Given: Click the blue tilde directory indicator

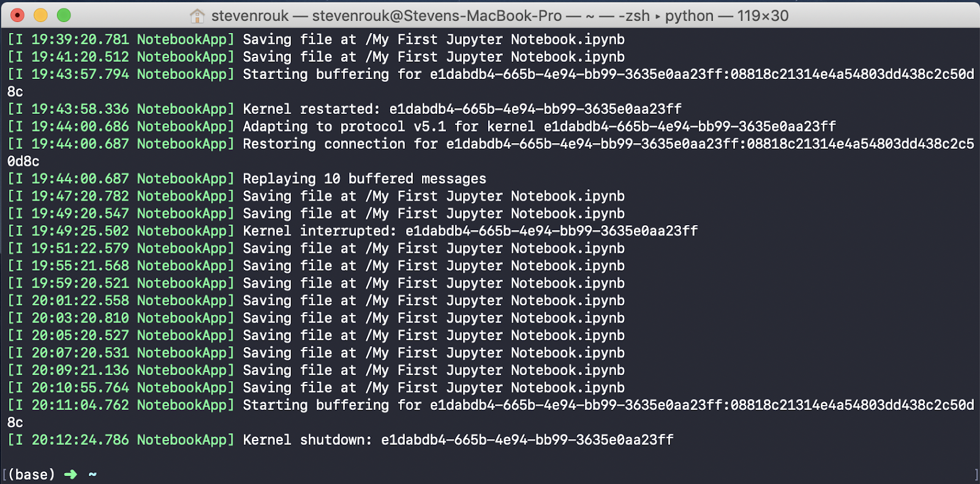Looking at the screenshot, I should [x=92, y=474].
